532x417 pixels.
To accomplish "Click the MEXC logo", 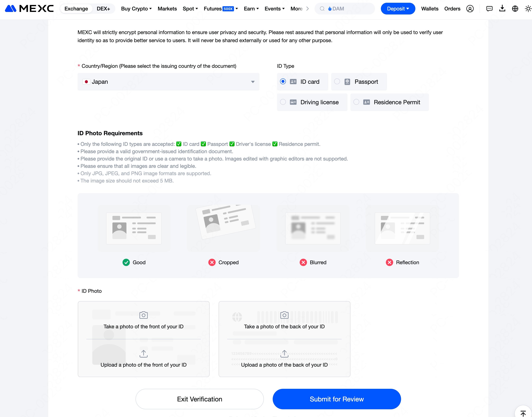I will point(29,9).
